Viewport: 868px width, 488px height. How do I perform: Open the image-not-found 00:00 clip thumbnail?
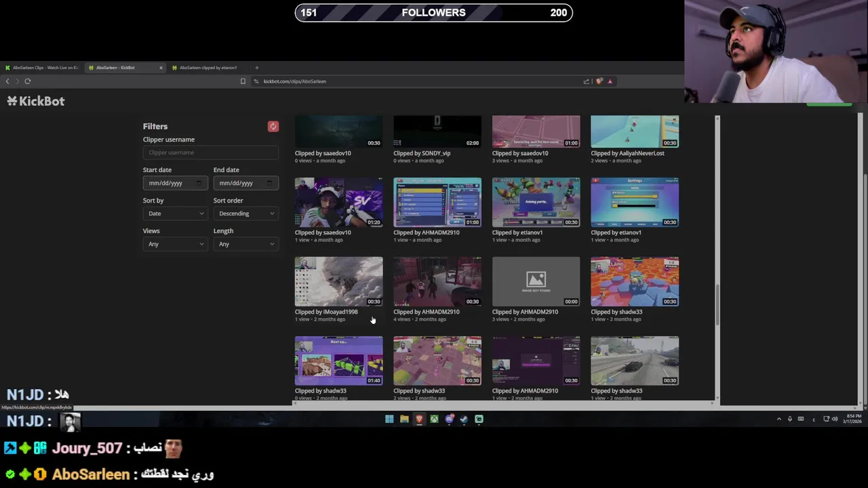536,281
